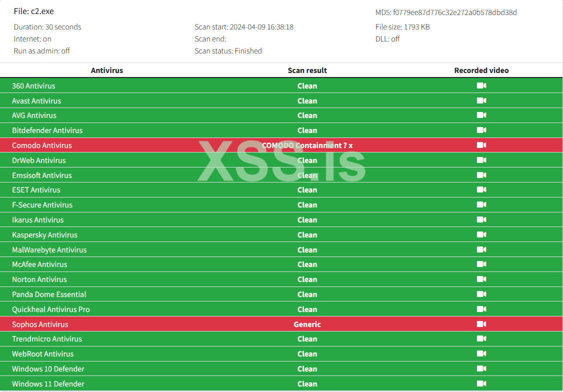The image size is (563, 392).
Task: Click the Recorded video column header
Action: point(481,70)
